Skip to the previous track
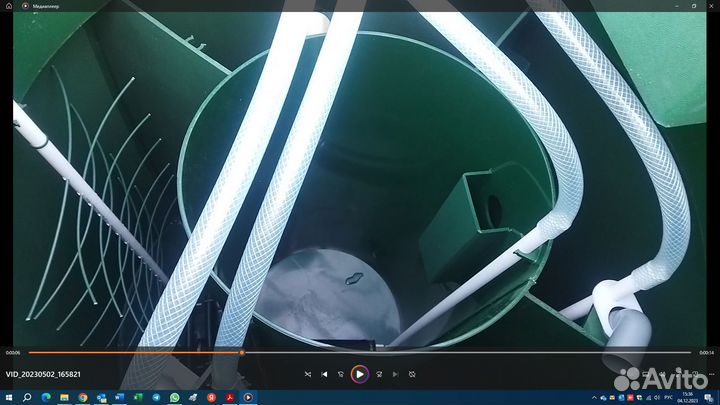720x405 pixels. (x=324, y=374)
